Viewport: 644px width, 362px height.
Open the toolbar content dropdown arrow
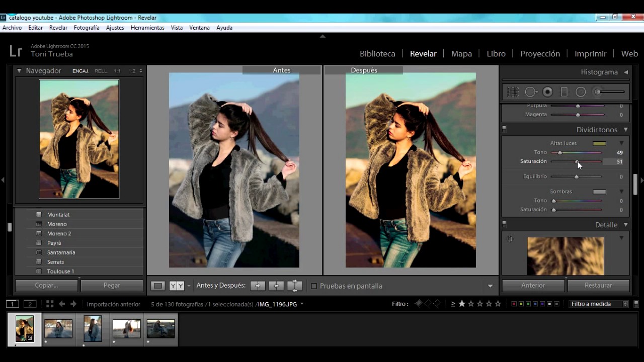click(x=490, y=286)
